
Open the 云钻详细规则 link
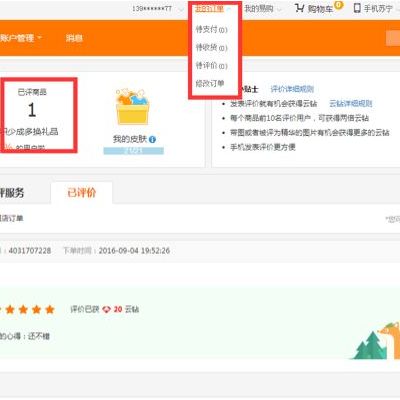351,104
